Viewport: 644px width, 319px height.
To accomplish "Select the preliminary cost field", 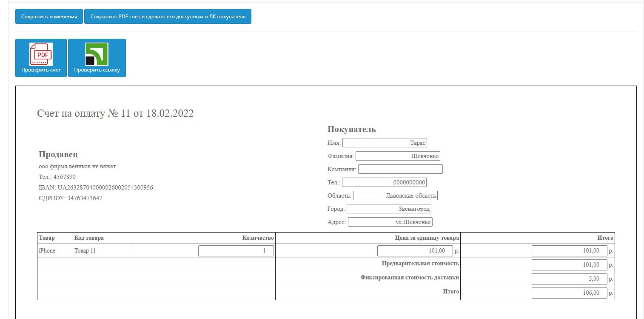I will (569, 265).
